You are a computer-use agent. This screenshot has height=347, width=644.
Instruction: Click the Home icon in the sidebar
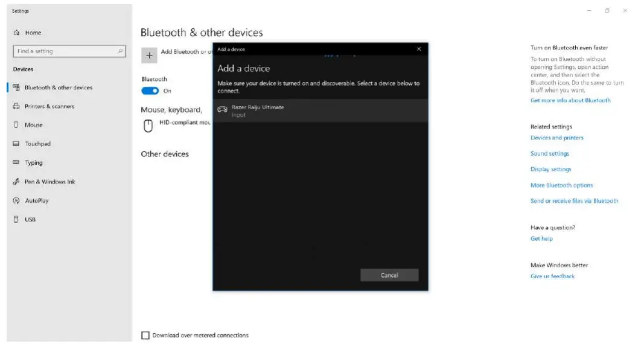[x=16, y=33]
